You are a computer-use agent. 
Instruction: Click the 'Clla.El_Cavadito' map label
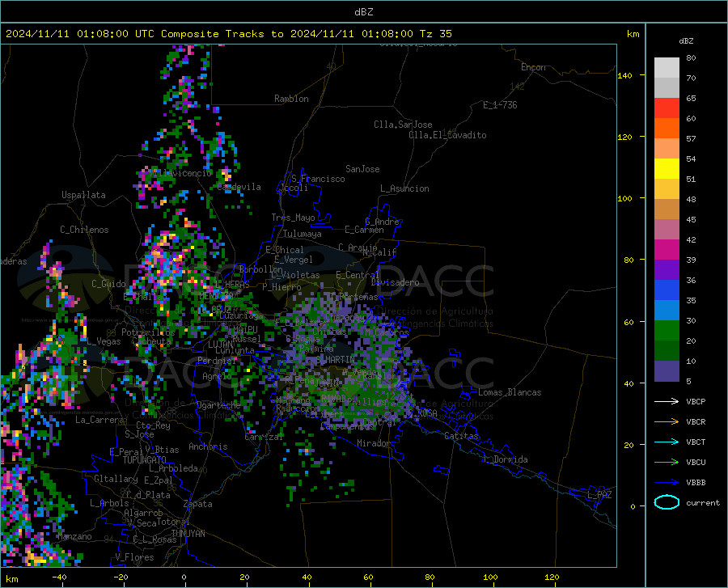[447, 135]
